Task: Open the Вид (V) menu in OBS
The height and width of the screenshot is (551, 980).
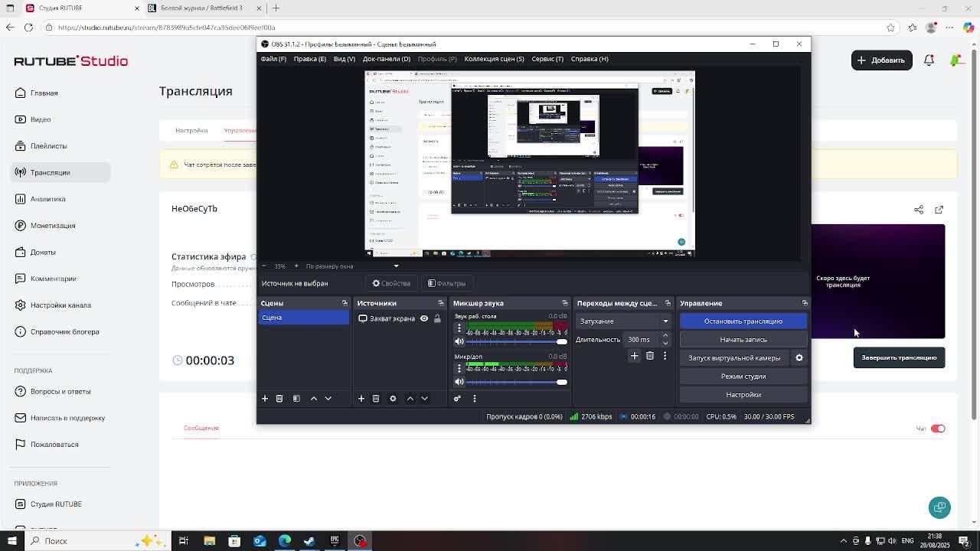Action: [345, 59]
